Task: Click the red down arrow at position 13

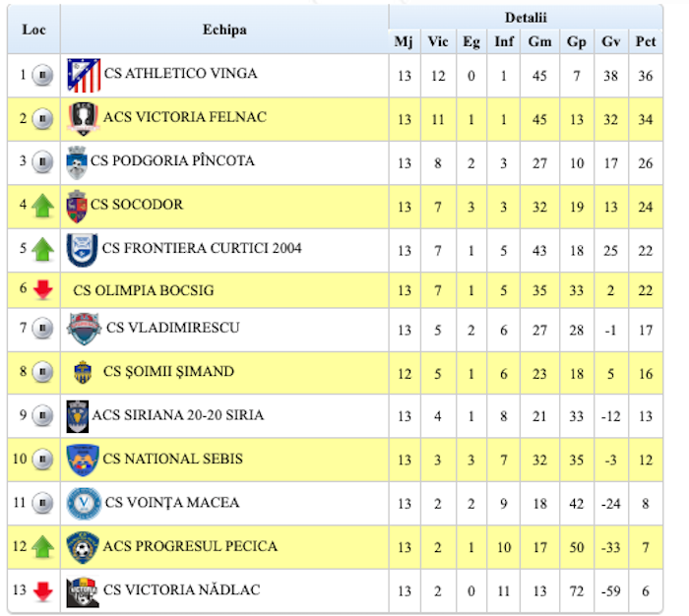Action: click(41, 591)
